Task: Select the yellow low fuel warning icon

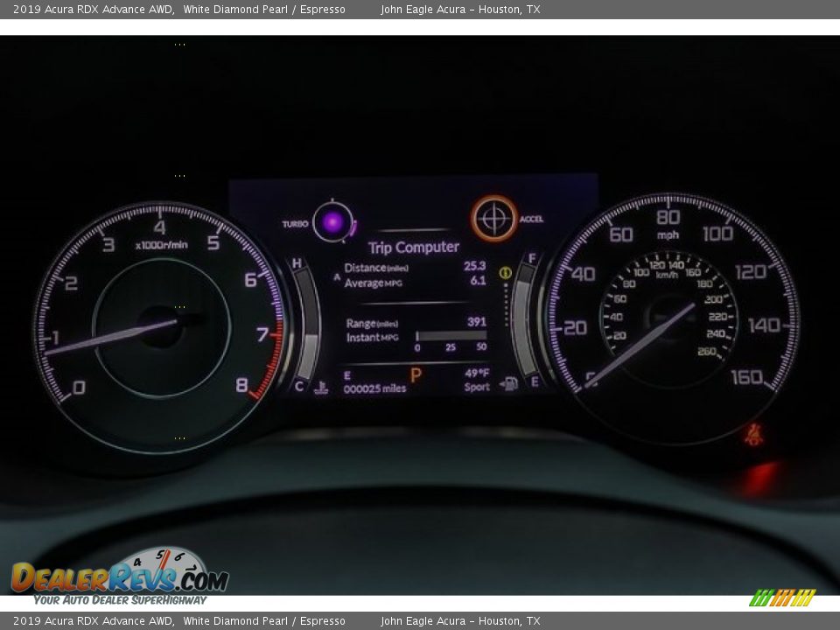Action: (506, 272)
